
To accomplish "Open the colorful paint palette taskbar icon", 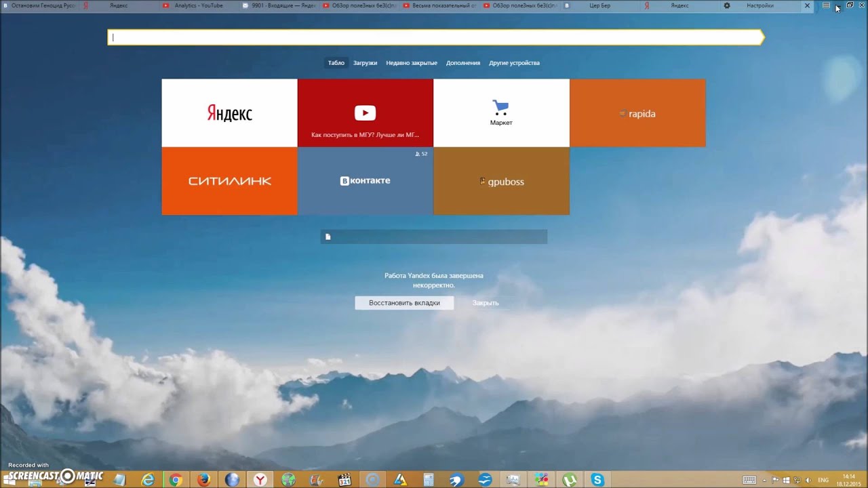I will click(541, 480).
